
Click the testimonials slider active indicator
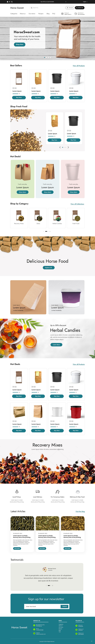[x=49, y=586]
